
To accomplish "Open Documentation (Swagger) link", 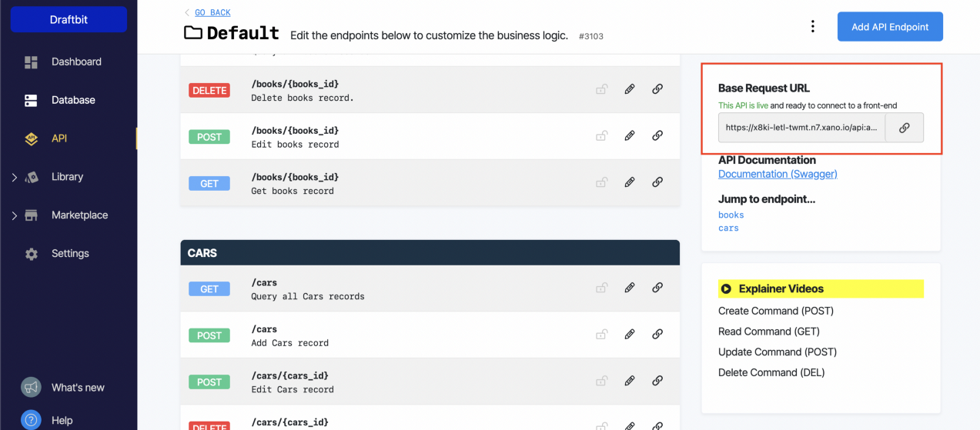I will 778,174.
